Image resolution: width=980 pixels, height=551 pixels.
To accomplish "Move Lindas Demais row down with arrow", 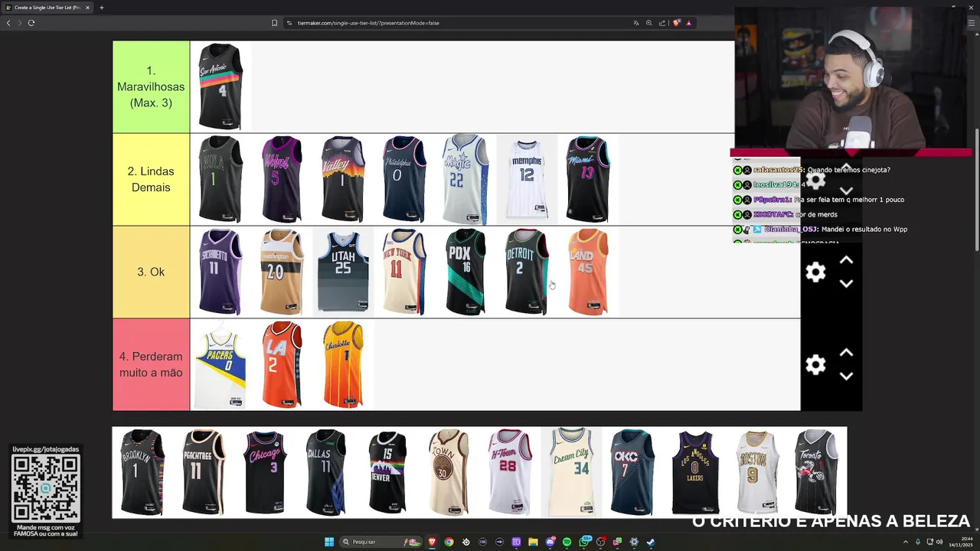I will [846, 191].
